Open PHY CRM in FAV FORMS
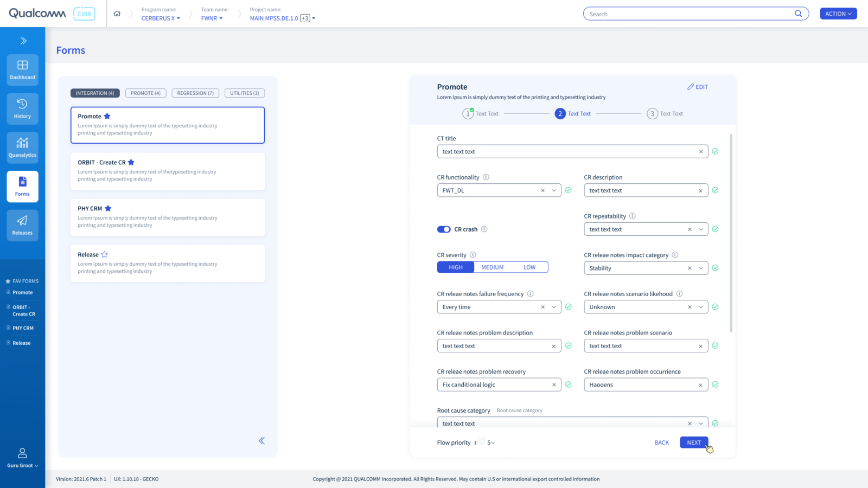This screenshot has height=488, width=868. (22, 328)
